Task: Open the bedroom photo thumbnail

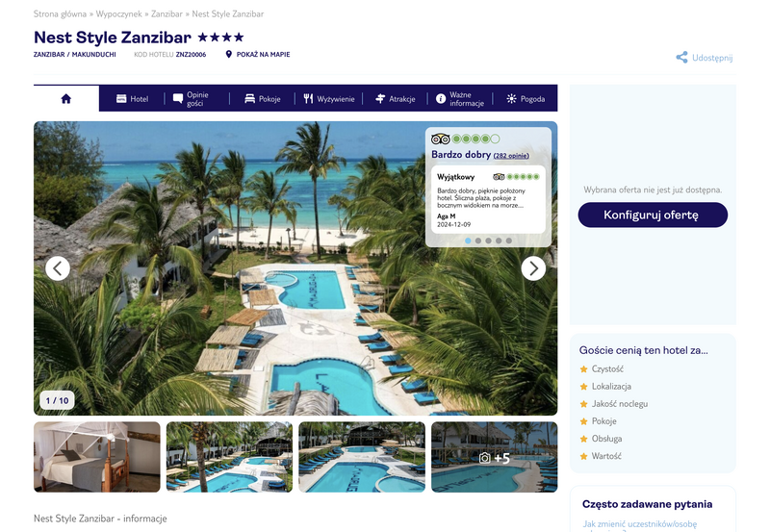Action: (x=97, y=457)
